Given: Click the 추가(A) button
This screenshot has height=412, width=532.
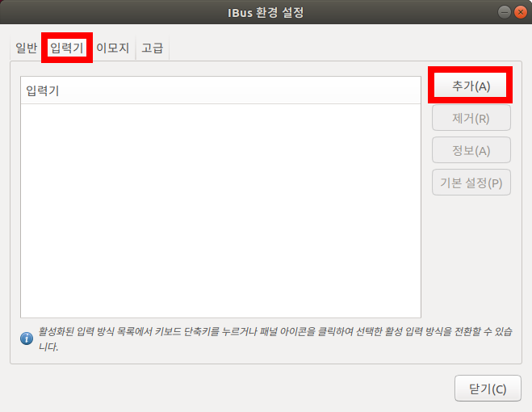Looking at the screenshot, I should click(471, 86).
